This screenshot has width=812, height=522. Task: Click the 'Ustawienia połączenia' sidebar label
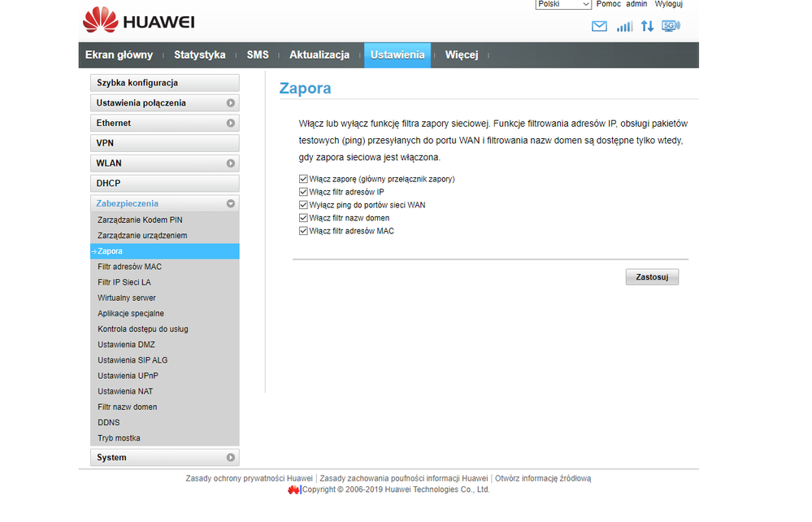tap(141, 103)
